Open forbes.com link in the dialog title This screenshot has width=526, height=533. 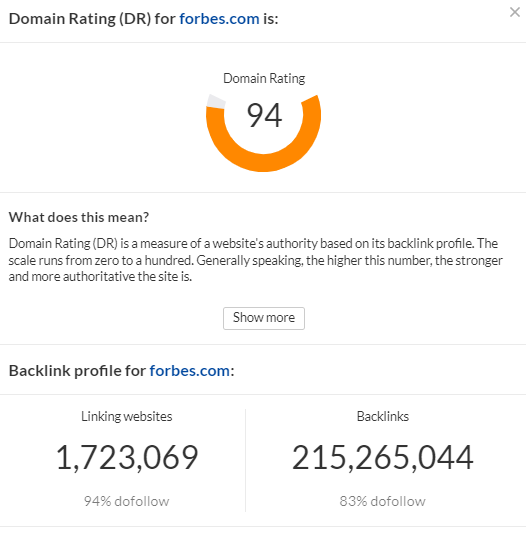coord(219,19)
